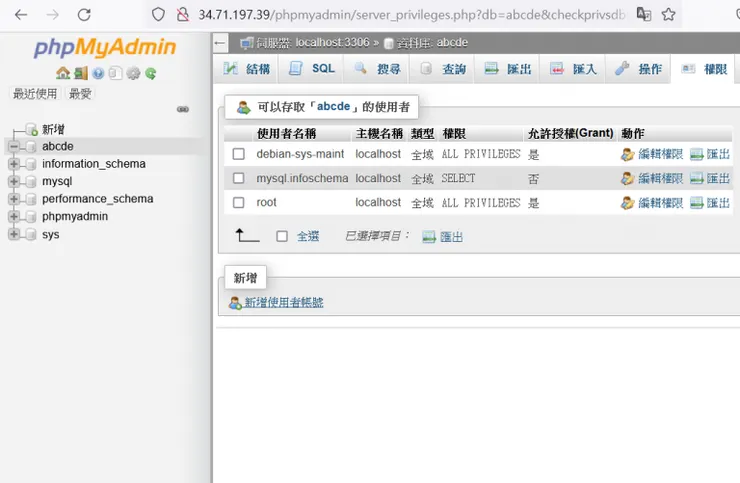740x483 pixels.
Task: Click the edit privileges icon for mysql.infoschema
Action: pyautogui.click(x=627, y=178)
